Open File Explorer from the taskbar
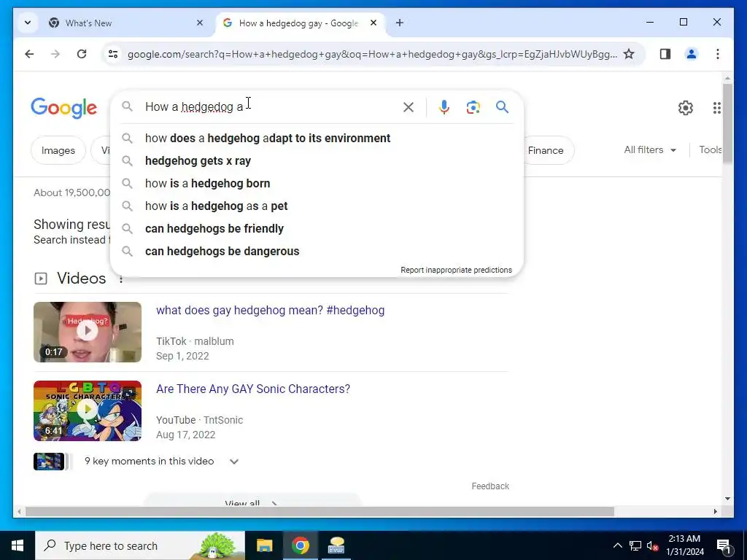Image resolution: width=747 pixels, height=560 pixels. pos(264,545)
